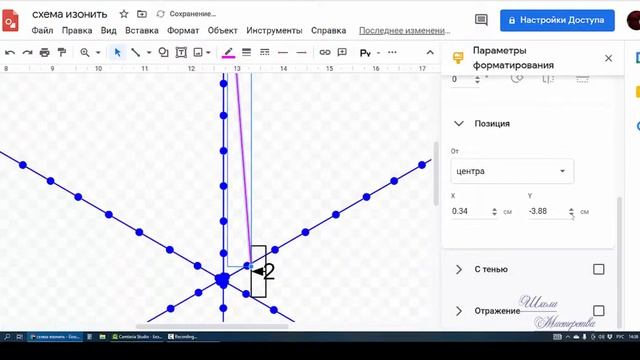Click Настройки Доступа share button
The image size is (640, 360).
pos(557,20)
